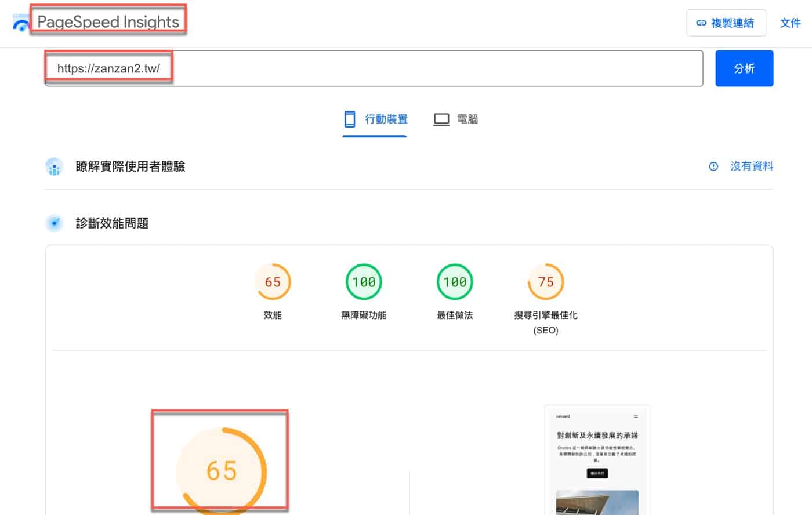Screen dimensions: 812x515
Task: Focus the URL field containing https://zanzan2.tw/
Action: click(x=374, y=68)
